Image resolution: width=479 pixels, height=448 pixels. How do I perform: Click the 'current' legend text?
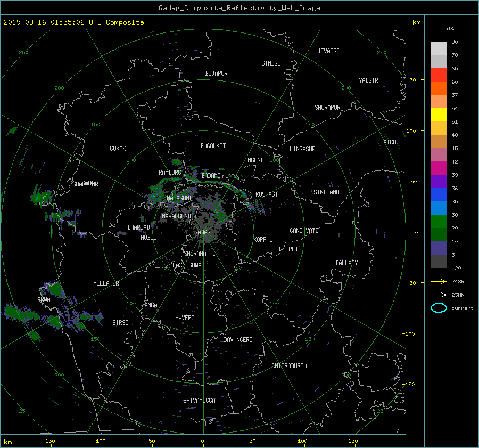(x=463, y=308)
